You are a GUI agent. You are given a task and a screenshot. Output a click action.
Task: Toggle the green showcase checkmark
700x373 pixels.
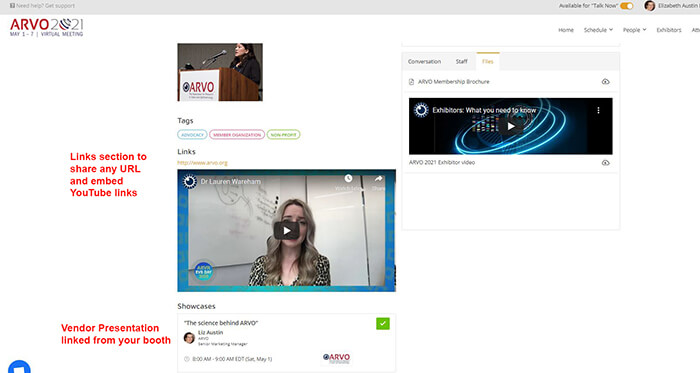(x=383, y=323)
